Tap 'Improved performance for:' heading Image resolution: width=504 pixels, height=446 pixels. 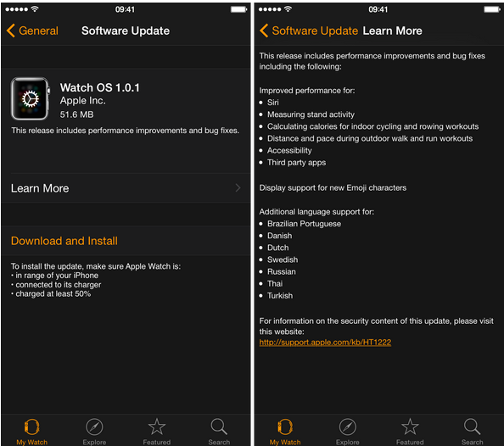(307, 91)
